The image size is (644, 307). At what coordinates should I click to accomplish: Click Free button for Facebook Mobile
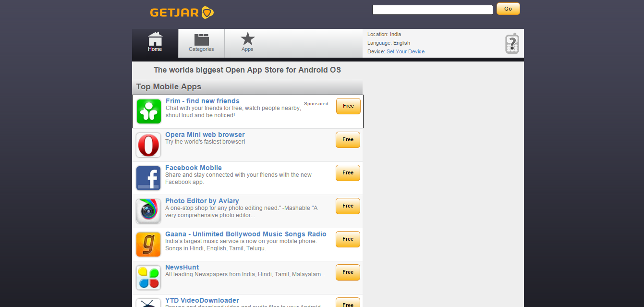tap(348, 173)
